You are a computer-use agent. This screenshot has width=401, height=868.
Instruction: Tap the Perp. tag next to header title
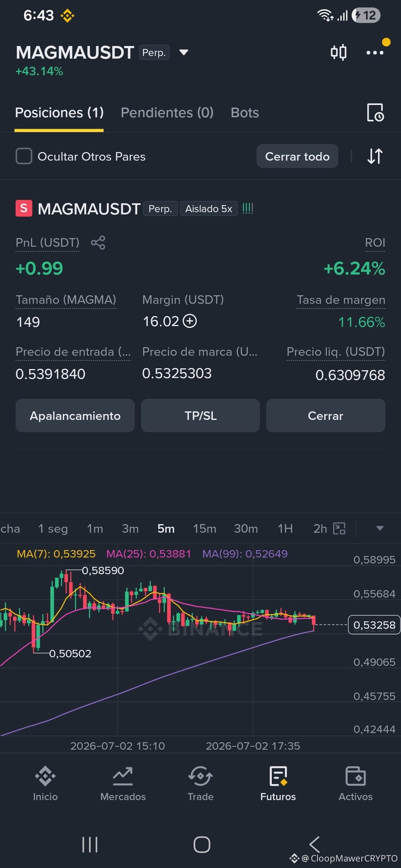(154, 52)
